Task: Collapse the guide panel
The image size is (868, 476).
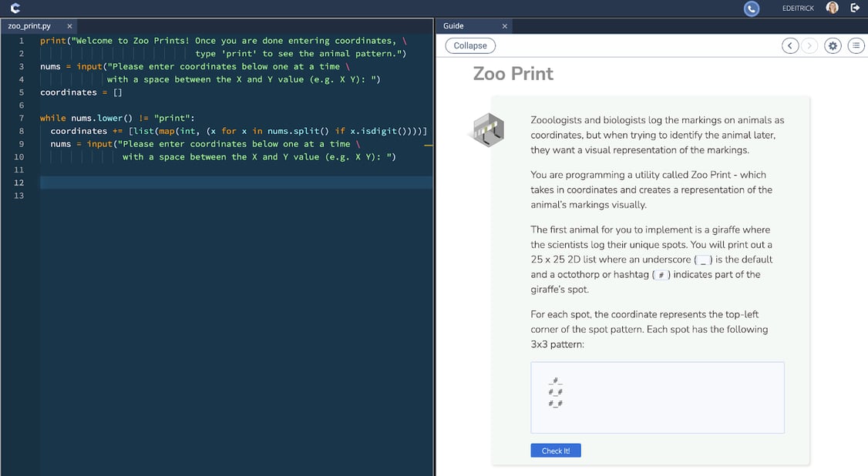Action: coord(470,45)
